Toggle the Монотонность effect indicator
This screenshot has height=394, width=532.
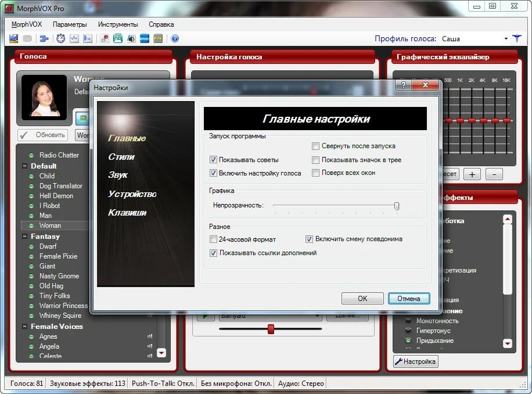click(x=408, y=320)
